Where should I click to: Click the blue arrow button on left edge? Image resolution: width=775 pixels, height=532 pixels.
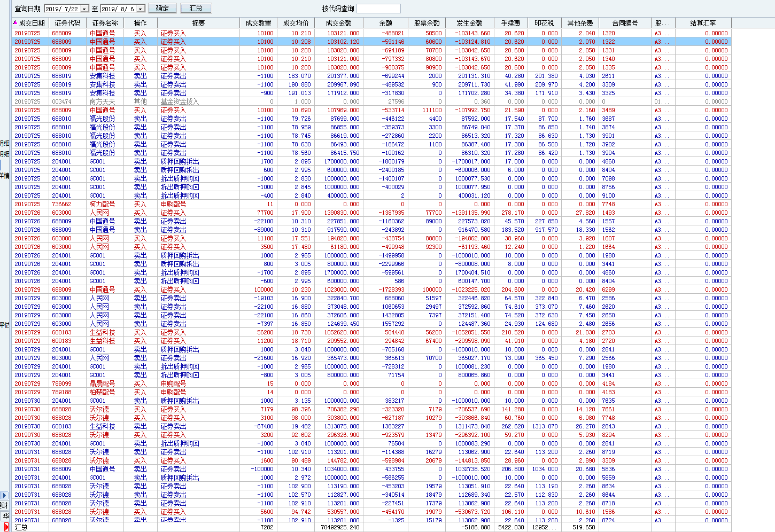[4, 496]
